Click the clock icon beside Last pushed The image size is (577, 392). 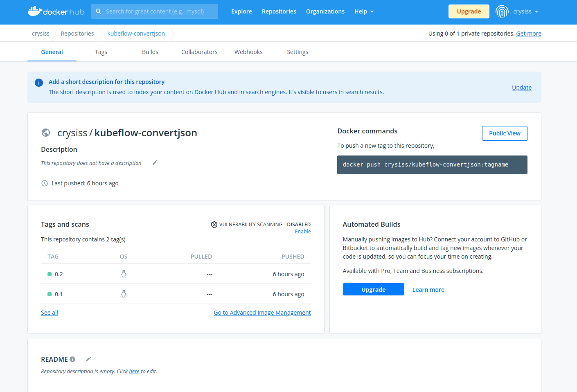(x=45, y=183)
